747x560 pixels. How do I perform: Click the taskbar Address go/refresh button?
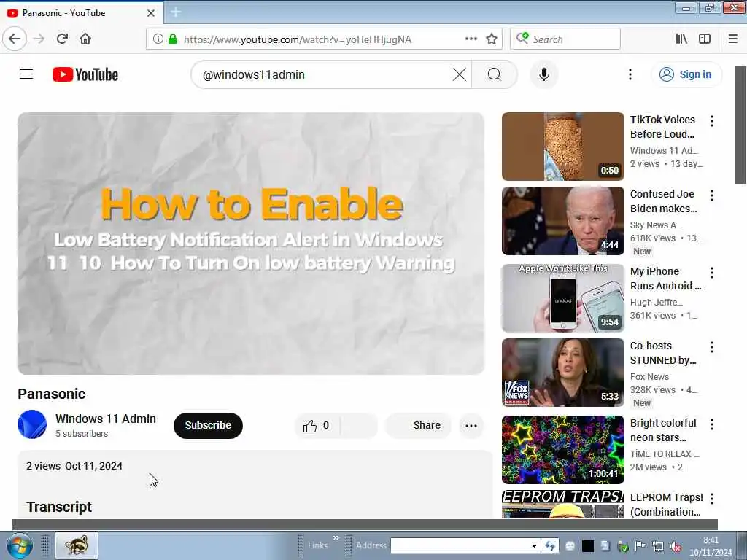pyautogui.click(x=550, y=545)
